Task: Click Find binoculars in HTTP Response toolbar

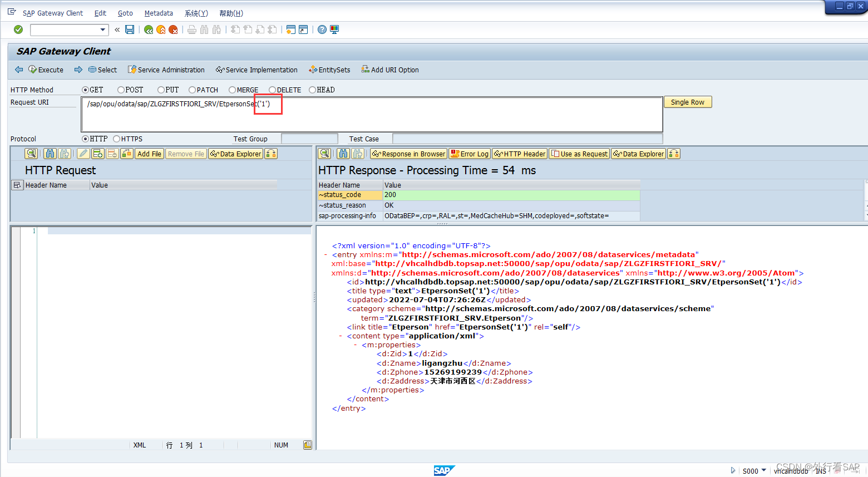Action: pyautogui.click(x=344, y=154)
